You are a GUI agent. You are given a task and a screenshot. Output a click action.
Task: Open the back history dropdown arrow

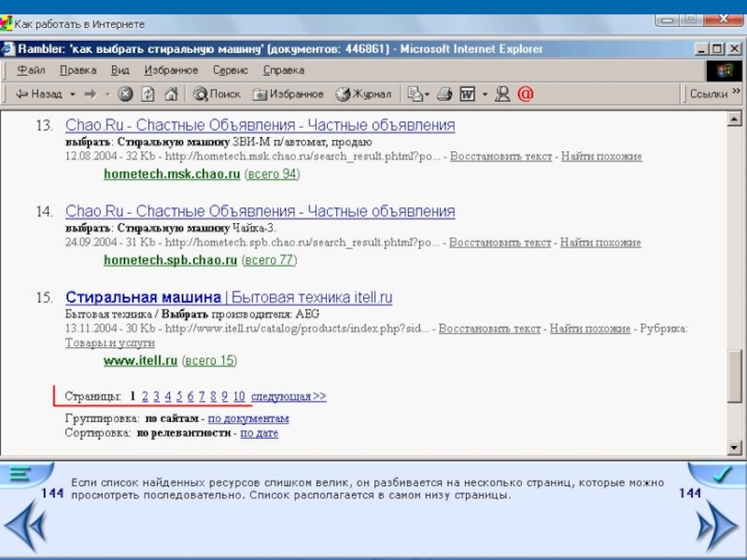[73, 94]
